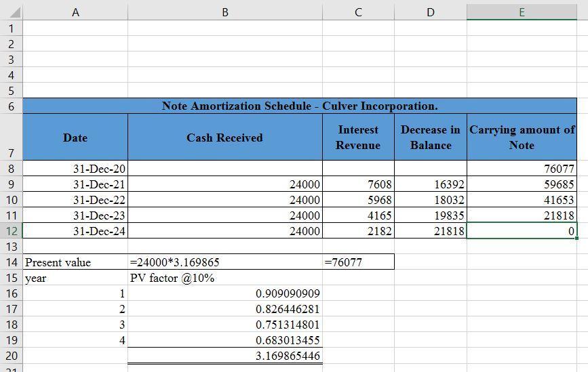Click the =24000*3.169865 formula cell
The width and height of the screenshot is (588, 372).
pyautogui.click(x=225, y=262)
